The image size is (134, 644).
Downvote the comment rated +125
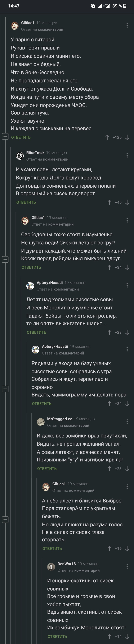coord(127,137)
